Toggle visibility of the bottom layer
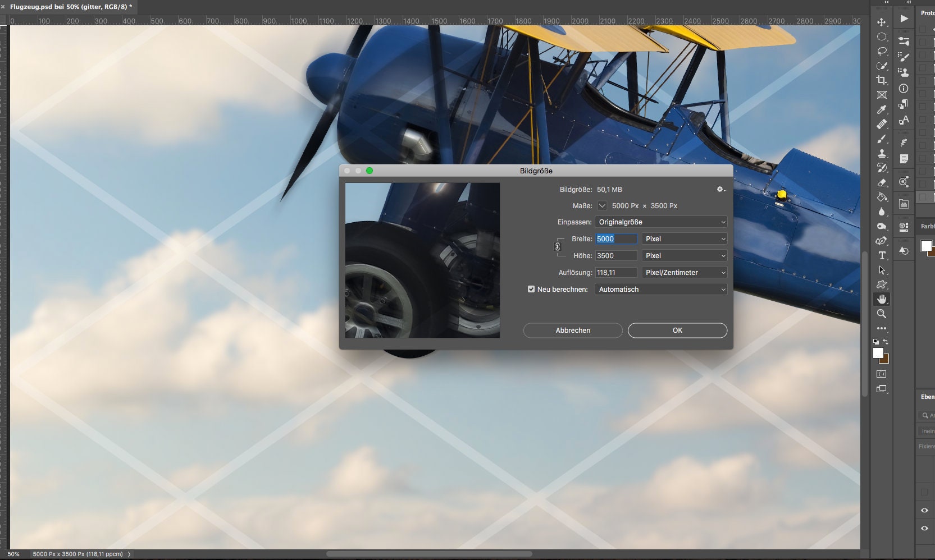Viewport: 935px width, 560px height. coord(925,528)
